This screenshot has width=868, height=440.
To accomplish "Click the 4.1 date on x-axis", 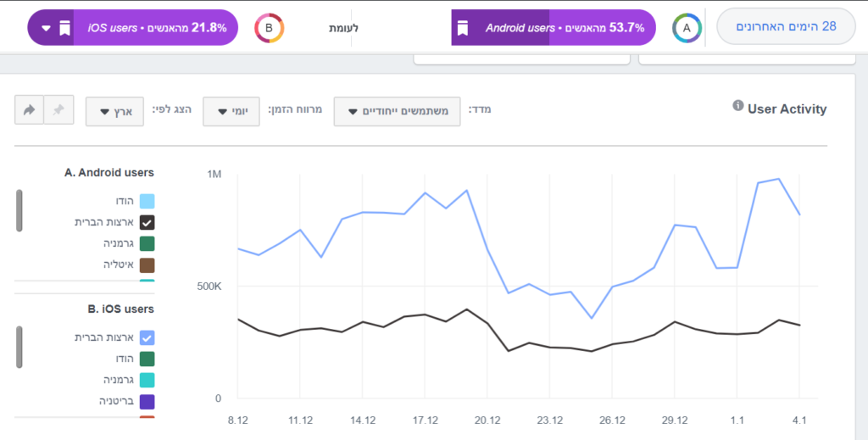I will tap(799, 420).
